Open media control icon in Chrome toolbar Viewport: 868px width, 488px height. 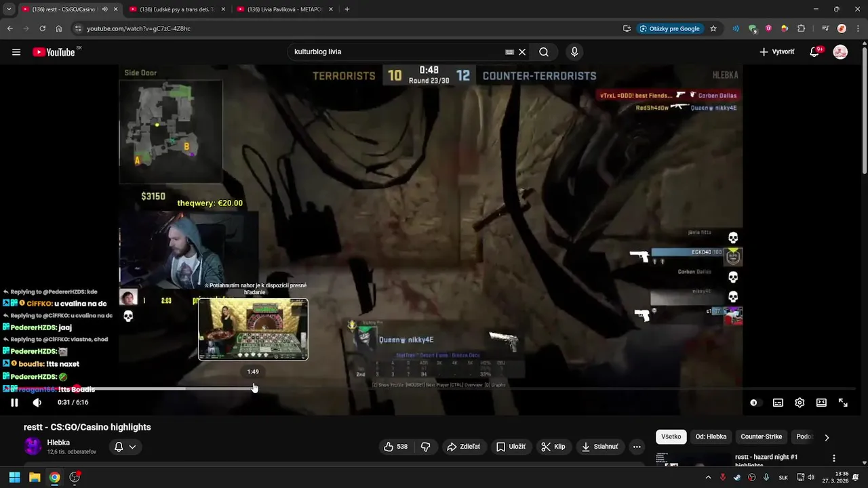(825, 28)
